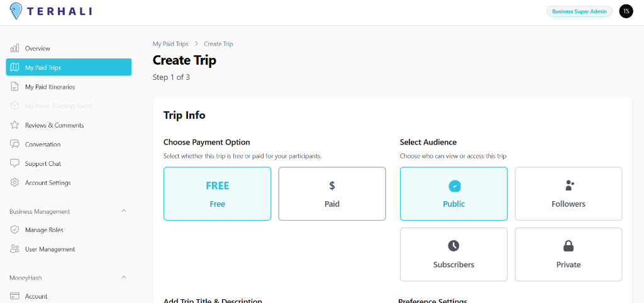The image size is (644, 303).
Task: Click the Terhali logo
Action: coord(50,11)
